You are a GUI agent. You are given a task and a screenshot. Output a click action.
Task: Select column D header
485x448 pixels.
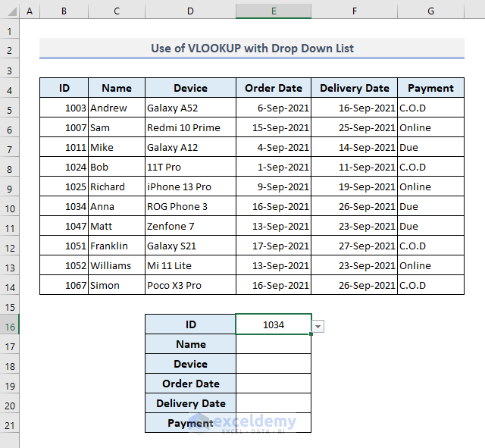[x=190, y=11]
